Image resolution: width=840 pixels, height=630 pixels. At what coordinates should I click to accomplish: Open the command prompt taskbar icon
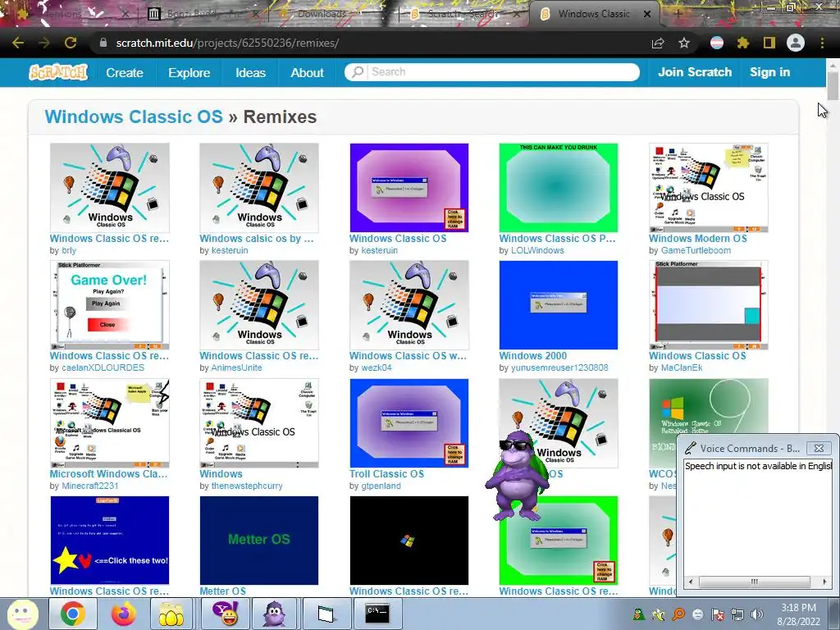[x=377, y=614]
